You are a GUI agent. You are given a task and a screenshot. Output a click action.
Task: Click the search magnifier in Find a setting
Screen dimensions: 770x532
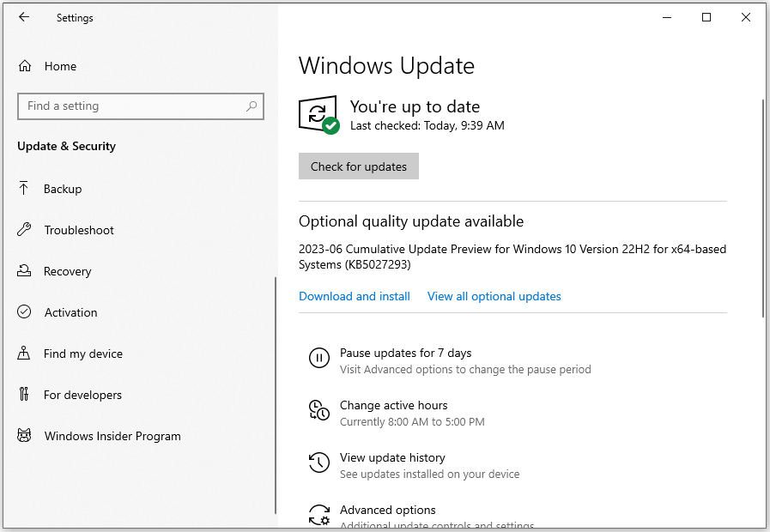click(252, 106)
